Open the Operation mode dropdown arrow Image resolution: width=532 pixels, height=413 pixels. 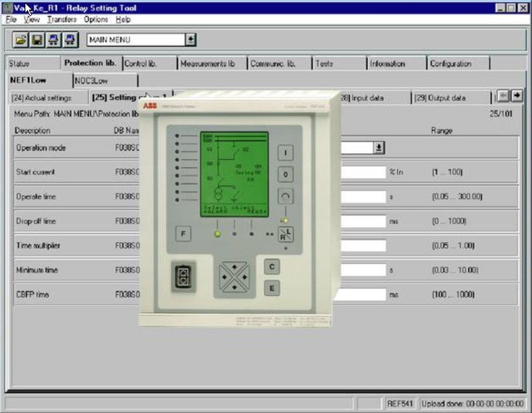coord(379,147)
